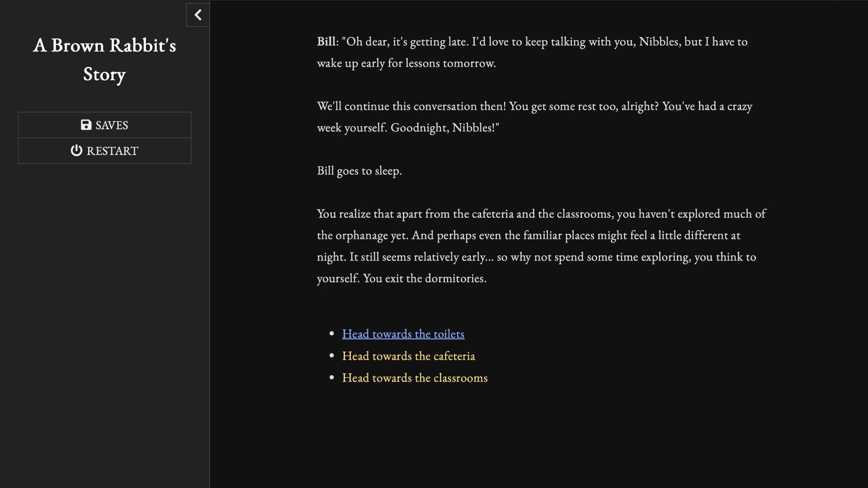Click the floppy disk save icon
This screenshot has width=868, height=488.
click(86, 125)
